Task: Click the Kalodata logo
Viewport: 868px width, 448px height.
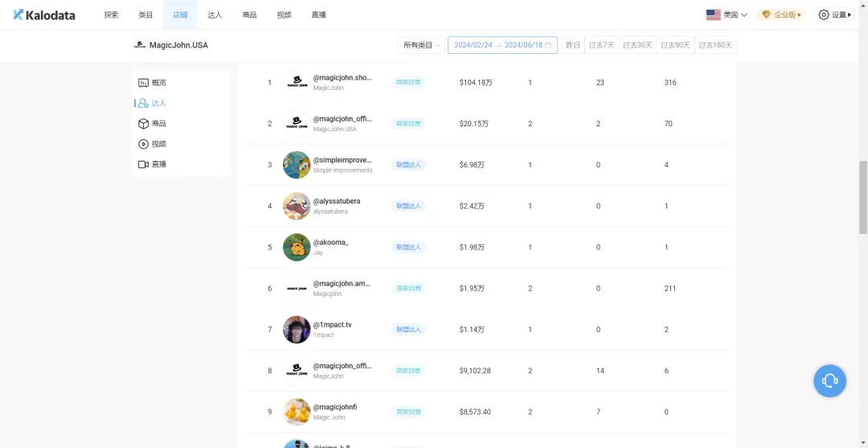Action: [44, 14]
